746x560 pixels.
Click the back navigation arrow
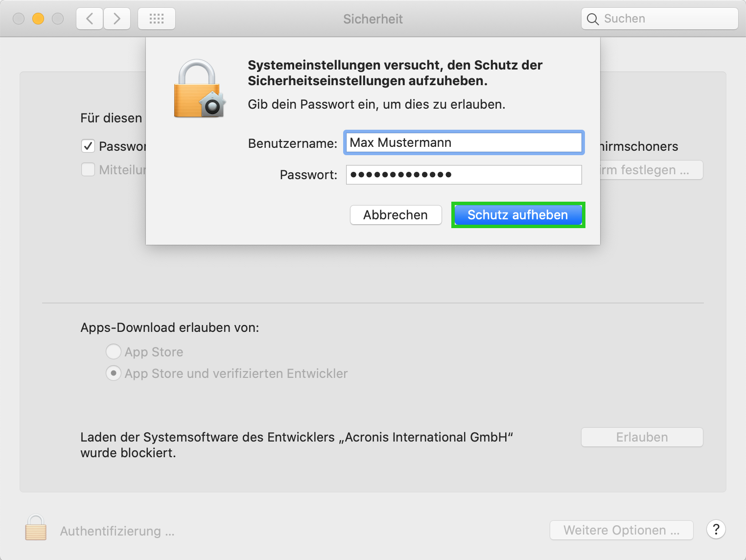[x=89, y=18]
